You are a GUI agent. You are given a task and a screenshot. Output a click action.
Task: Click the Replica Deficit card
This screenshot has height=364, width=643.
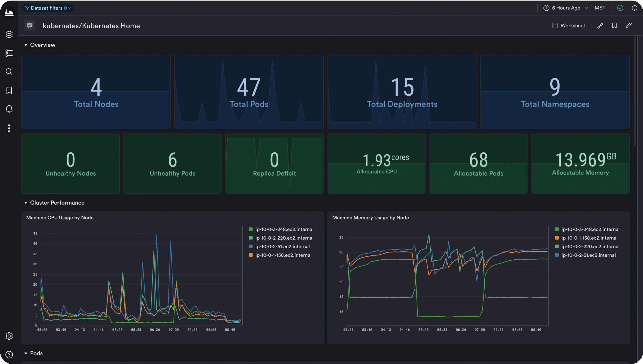pyautogui.click(x=274, y=163)
